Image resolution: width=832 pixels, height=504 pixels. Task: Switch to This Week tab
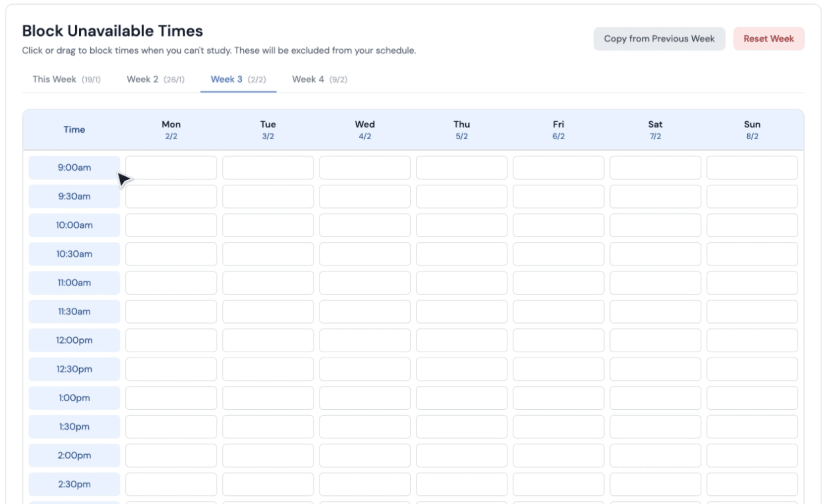pos(66,80)
